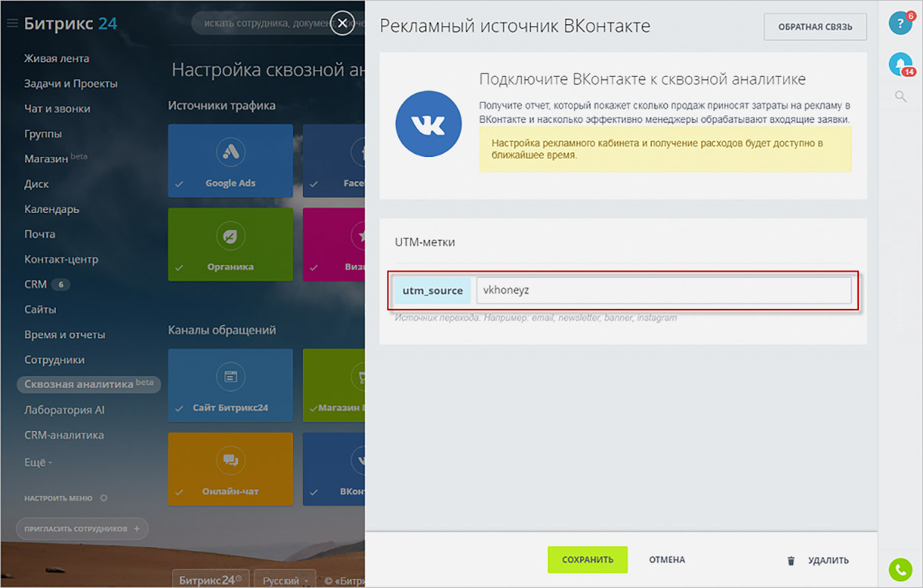The height and width of the screenshot is (588, 923).
Task: Open the Онлайн-чат channel tile
Action: [x=230, y=469]
